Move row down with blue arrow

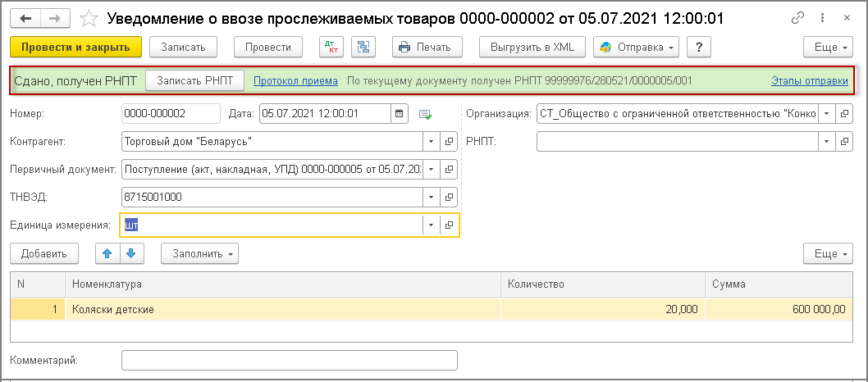point(131,253)
